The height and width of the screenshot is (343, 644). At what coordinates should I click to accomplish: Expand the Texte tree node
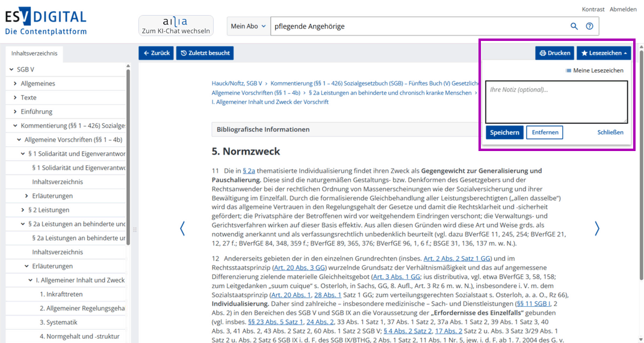15,97
